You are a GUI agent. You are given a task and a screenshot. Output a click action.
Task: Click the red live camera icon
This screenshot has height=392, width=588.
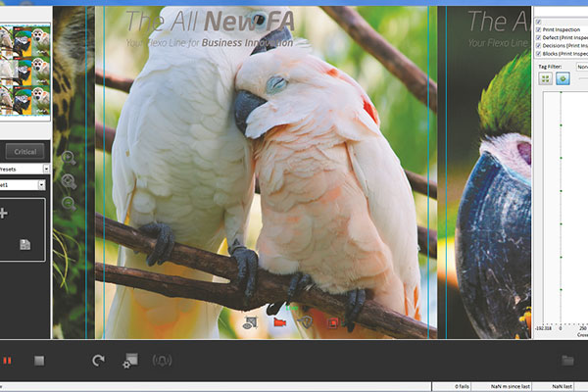(279, 321)
